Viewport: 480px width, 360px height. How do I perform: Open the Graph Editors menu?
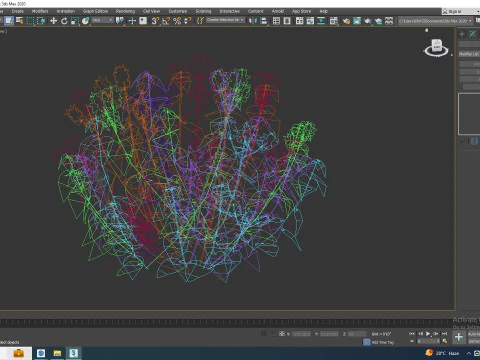click(95, 11)
